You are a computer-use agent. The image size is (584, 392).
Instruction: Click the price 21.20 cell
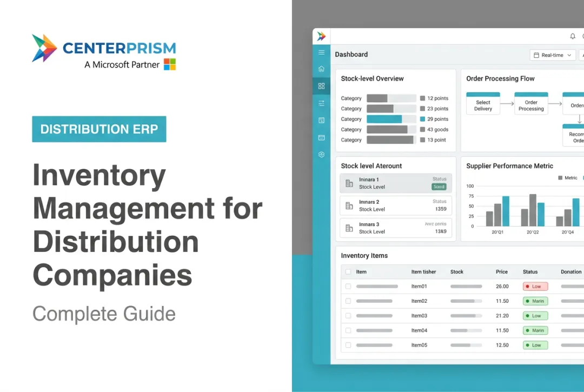coord(502,316)
